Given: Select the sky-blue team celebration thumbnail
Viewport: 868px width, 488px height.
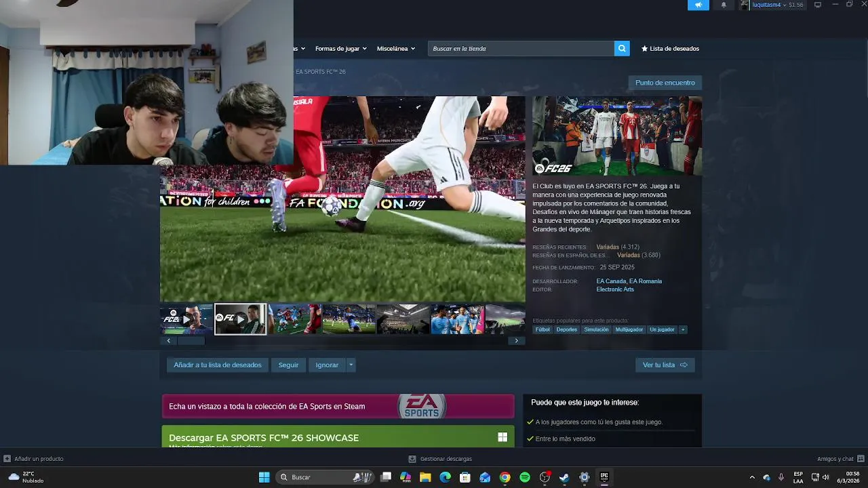Looking at the screenshot, I should click(458, 319).
